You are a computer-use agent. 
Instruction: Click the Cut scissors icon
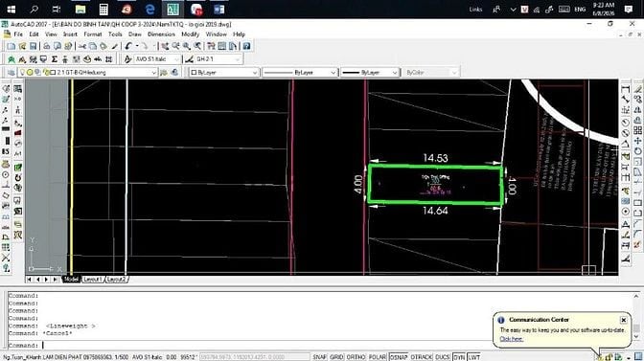coord(82,46)
